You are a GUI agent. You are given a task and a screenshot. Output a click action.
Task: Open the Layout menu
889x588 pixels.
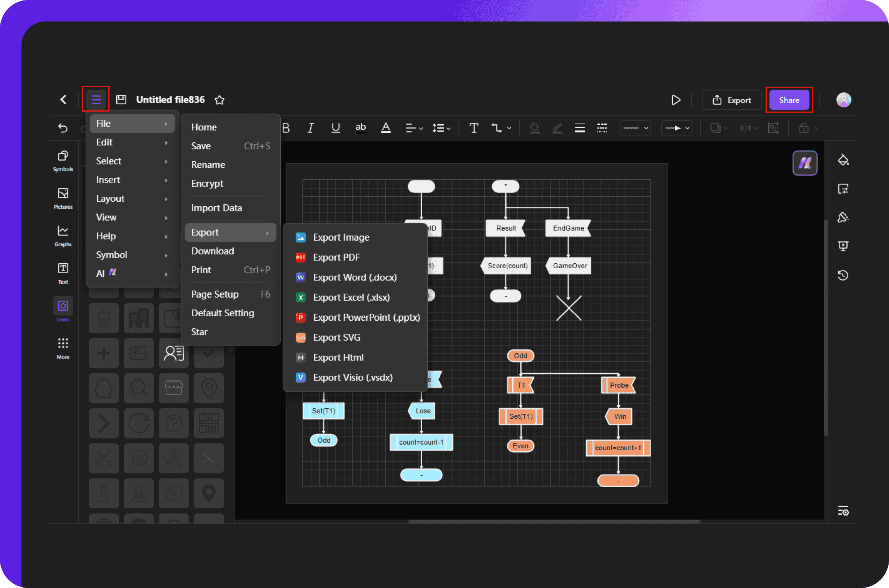[132, 198]
